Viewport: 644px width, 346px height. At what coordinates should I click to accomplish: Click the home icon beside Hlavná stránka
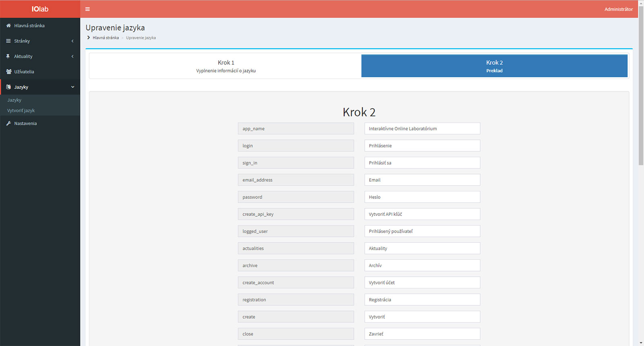pyautogui.click(x=8, y=25)
